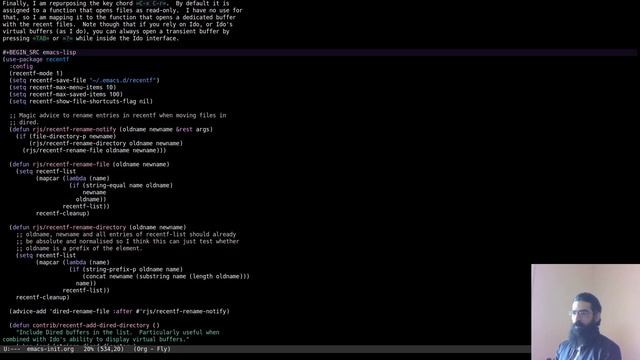Click the "combined with Ido's ability" docstring line
This screenshot has width=640, height=360.
(96, 339)
